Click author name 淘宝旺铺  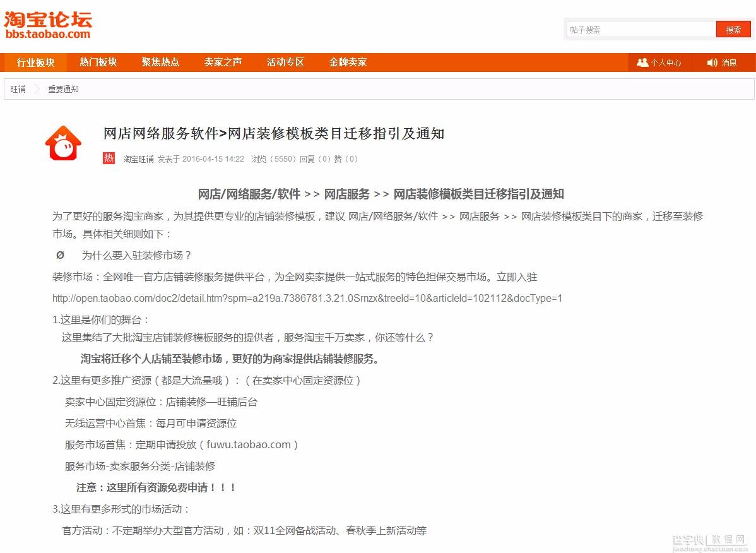pos(138,159)
